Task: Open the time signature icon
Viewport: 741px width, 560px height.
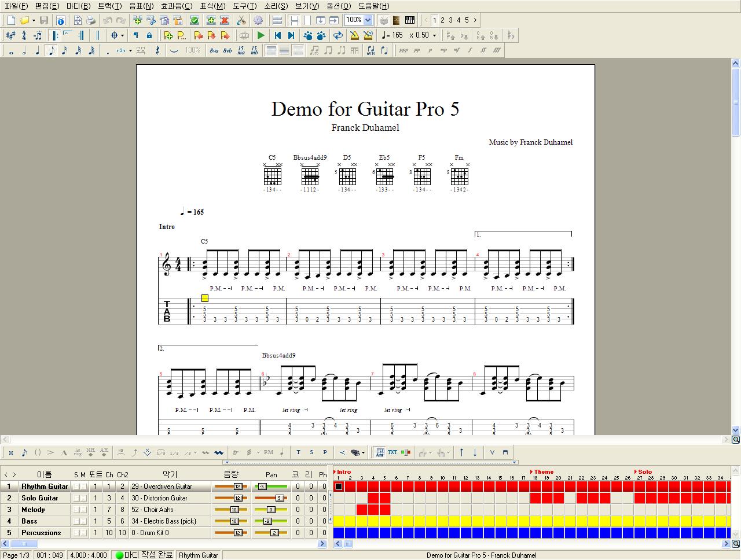Action: [24, 35]
